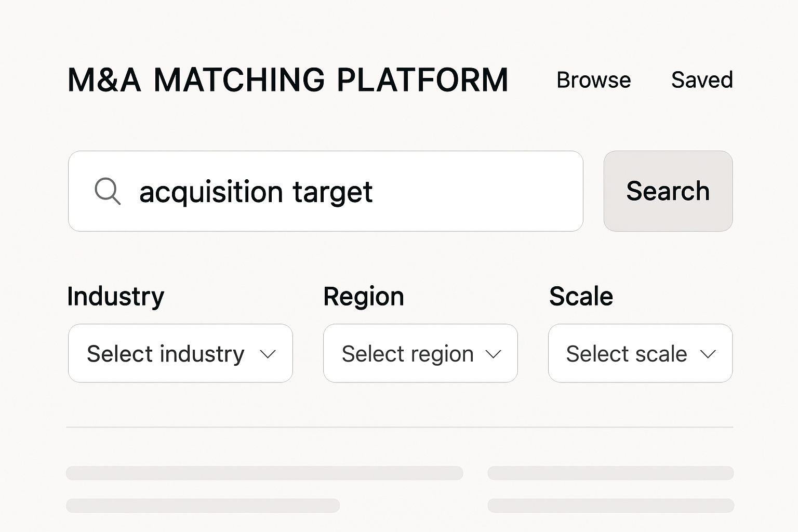Click the M&A MATCHING PLATFORM title
798x532 pixels.
click(288, 80)
